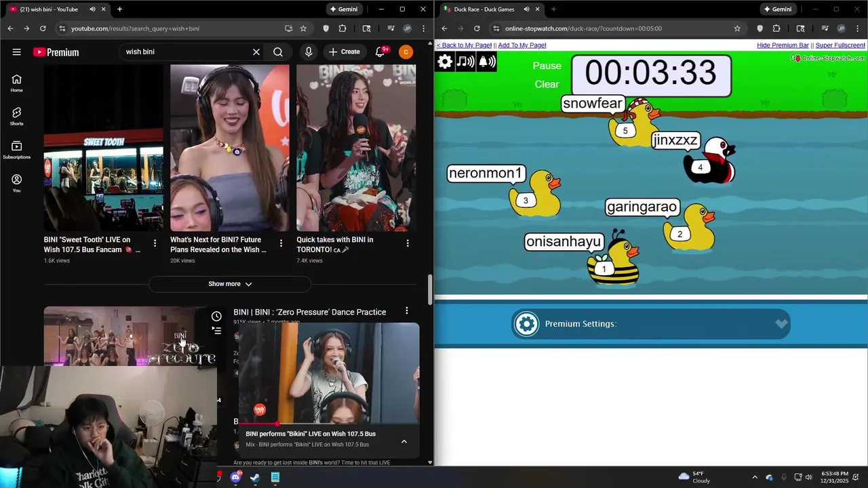The width and height of the screenshot is (868, 488).
Task: Select the Duck Race browser tab
Action: click(x=488, y=9)
